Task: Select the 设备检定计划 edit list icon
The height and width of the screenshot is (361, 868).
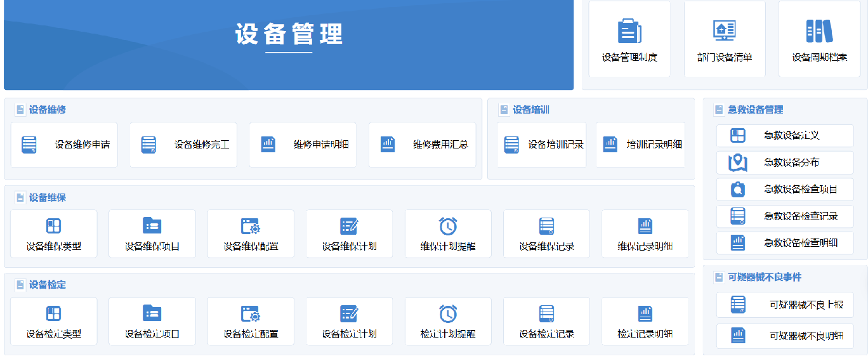Action: (350, 313)
